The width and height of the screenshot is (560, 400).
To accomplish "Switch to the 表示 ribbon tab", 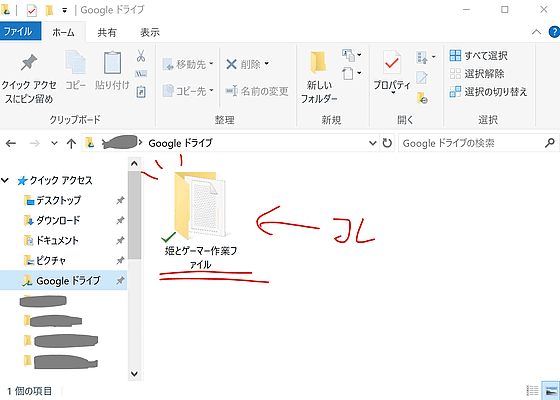I will [150, 32].
